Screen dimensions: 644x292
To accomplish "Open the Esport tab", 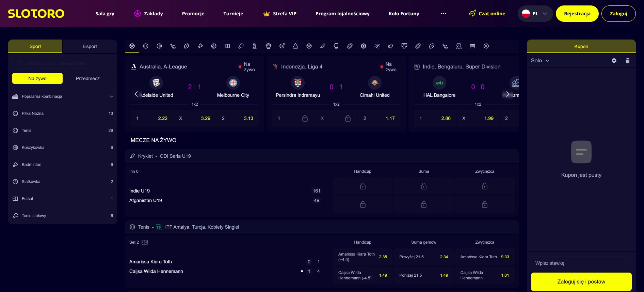I will [x=90, y=46].
